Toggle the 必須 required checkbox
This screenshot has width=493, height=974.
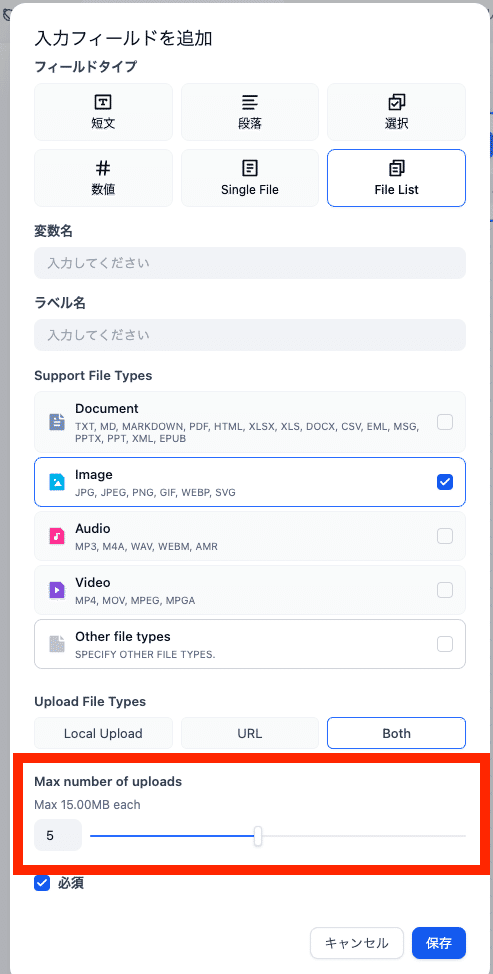coord(42,883)
